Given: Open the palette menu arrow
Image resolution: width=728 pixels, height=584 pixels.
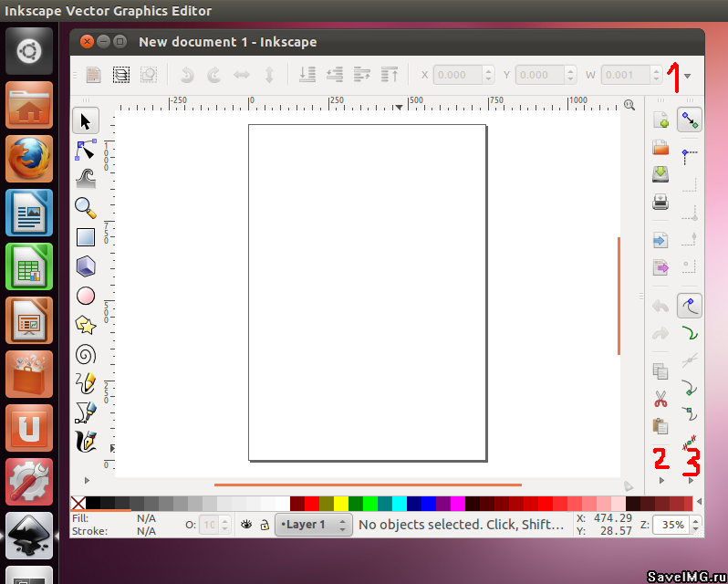Looking at the screenshot, I should pyautogui.click(x=699, y=501).
